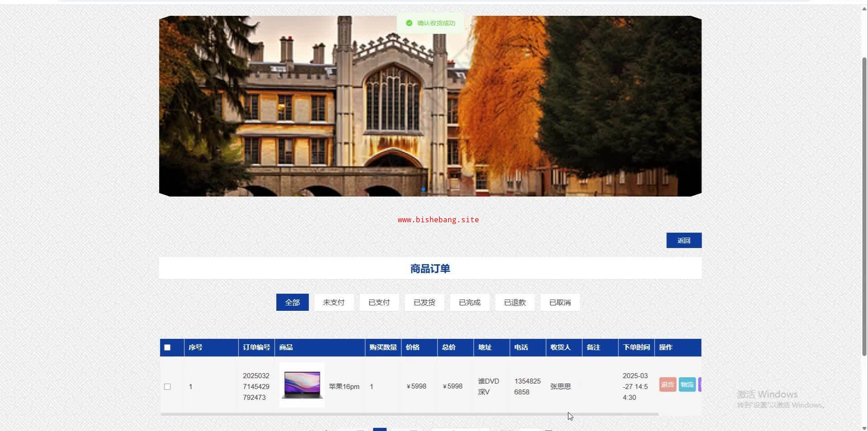
Task: Click the 返回 button
Action: point(684,240)
